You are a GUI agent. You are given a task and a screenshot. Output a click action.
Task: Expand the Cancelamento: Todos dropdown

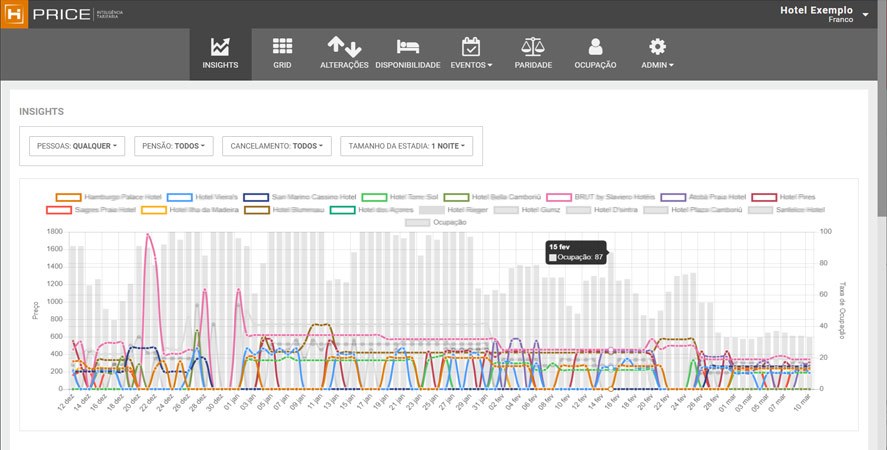(277, 146)
